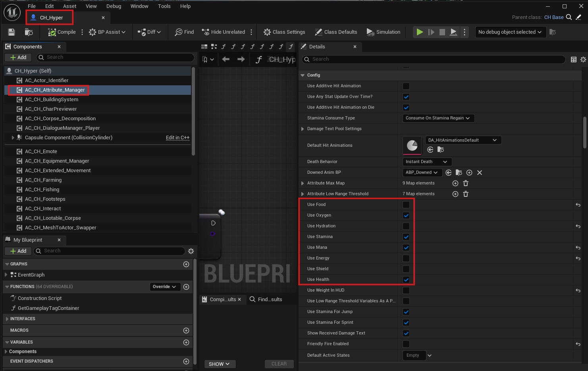This screenshot has width=588, height=371.
Task: Click Default Hit Animations asset thumbnail
Action: pyautogui.click(x=412, y=146)
